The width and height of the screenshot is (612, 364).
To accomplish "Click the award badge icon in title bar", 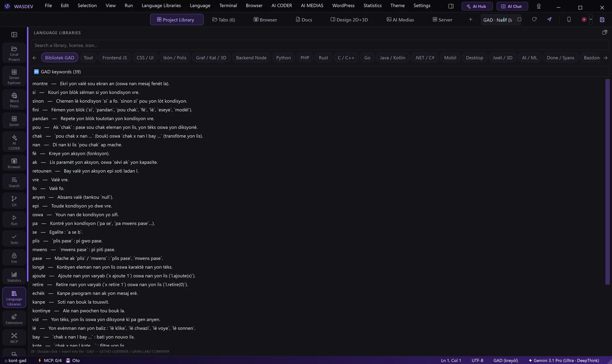I will tap(539, 6).
